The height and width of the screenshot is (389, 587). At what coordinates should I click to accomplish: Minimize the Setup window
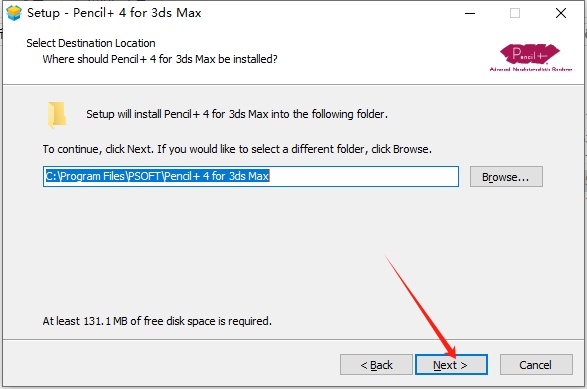pyautogui.click(x=470, y=13)
